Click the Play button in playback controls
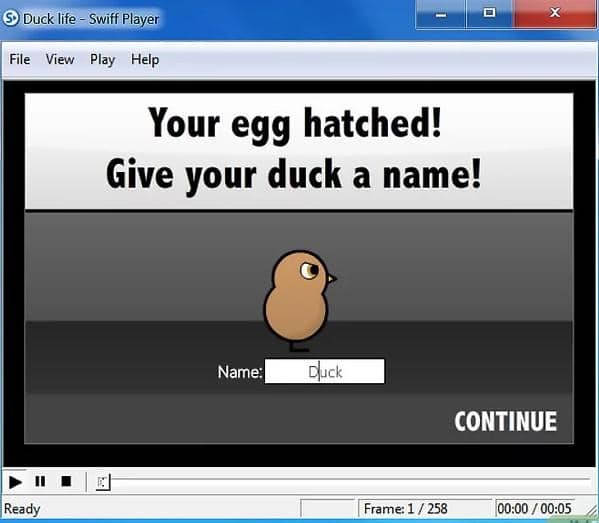The image size is (599, 523). [15, 482]
